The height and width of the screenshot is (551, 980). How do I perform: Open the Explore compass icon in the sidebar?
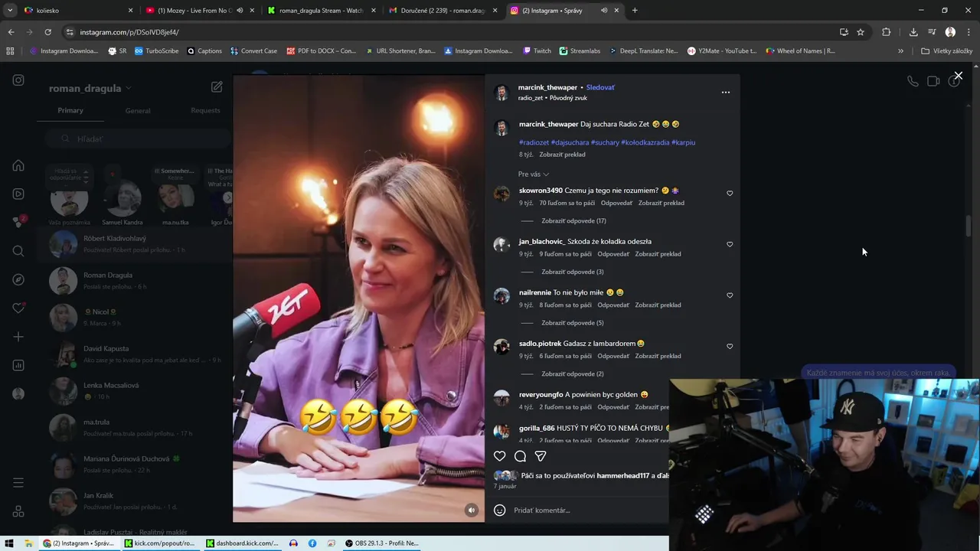tap(18, 279)
